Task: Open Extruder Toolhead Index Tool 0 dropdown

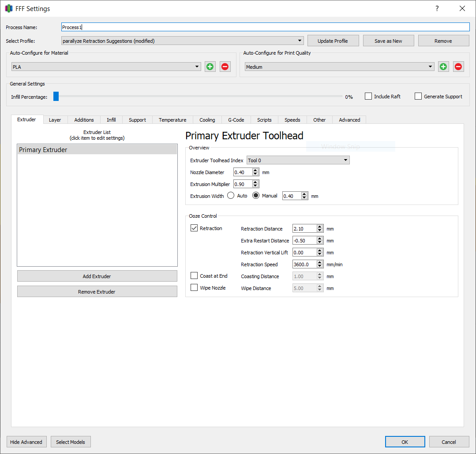Action: point(298,160)
